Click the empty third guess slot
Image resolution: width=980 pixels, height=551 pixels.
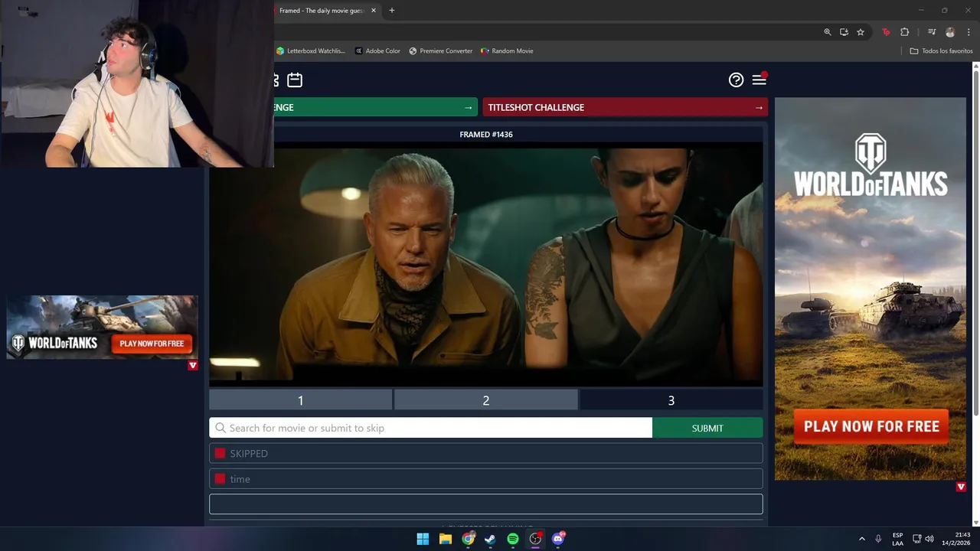485,504
